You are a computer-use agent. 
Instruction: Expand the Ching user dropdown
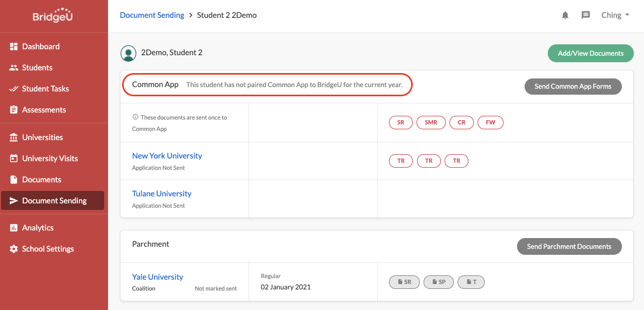(x=615, y=15)
